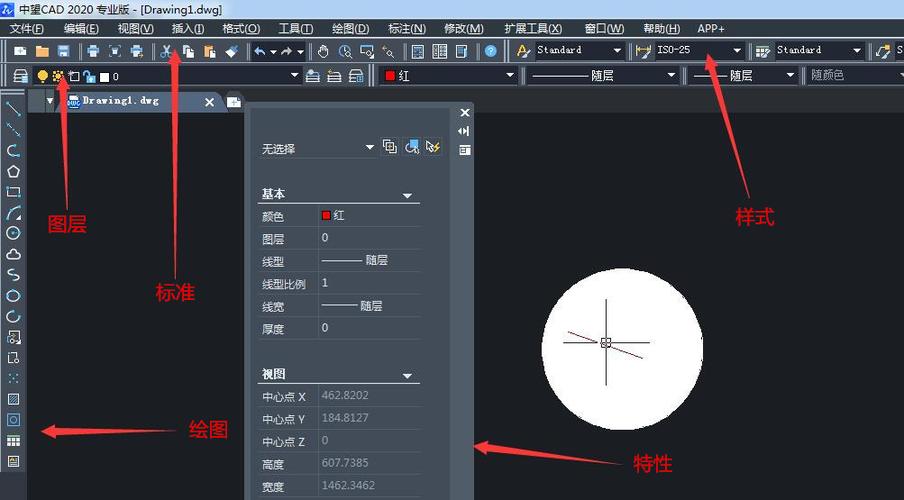This screenshot has width=904, height=500.
Task: Open the ISO-25 dimension style dropdown
Action: point(737,51)
